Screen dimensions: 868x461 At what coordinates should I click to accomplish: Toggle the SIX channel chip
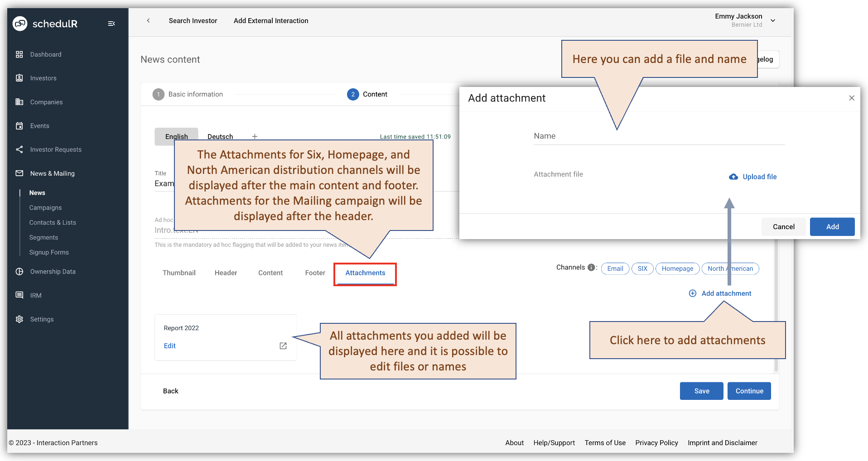[642, 269]
